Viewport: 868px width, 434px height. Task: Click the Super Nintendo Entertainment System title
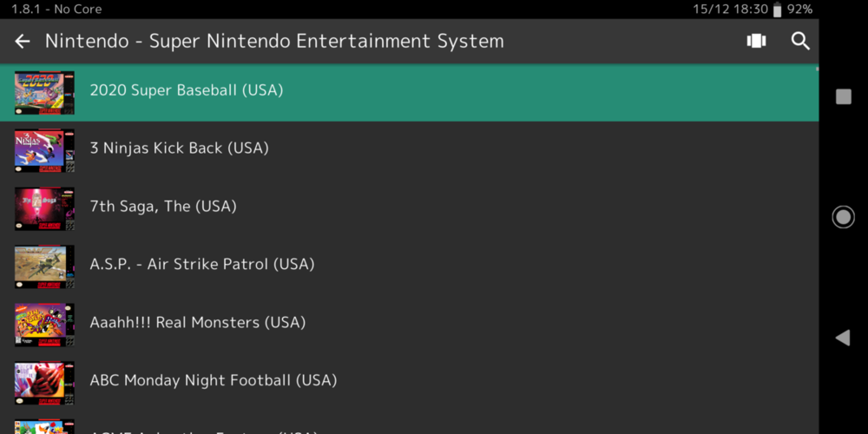coord(274,41)
